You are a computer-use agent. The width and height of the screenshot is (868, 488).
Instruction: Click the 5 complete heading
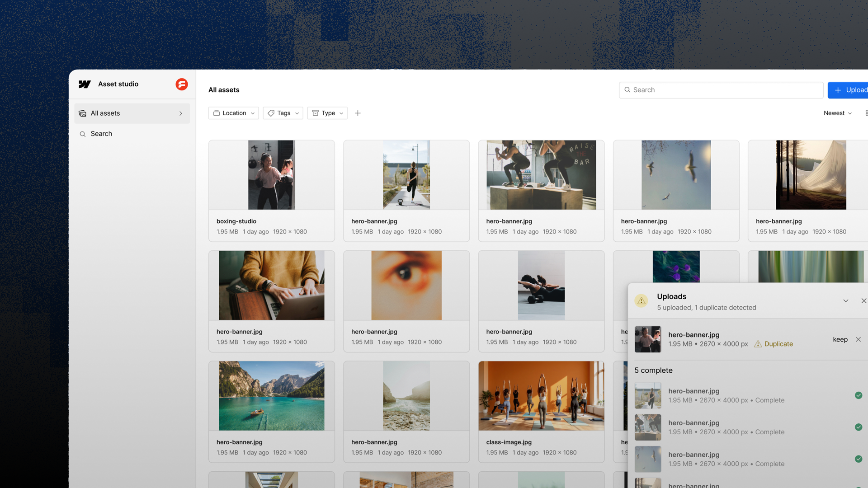(653, 371)
